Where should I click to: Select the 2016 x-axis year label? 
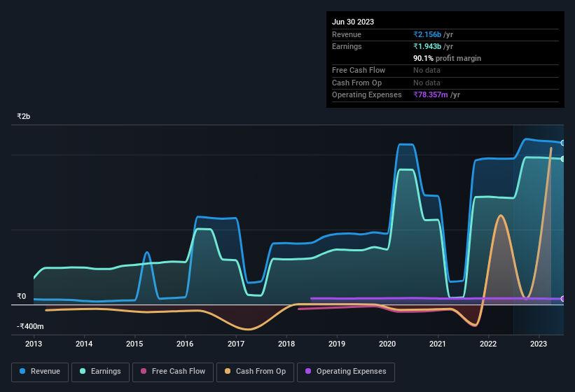185,344
